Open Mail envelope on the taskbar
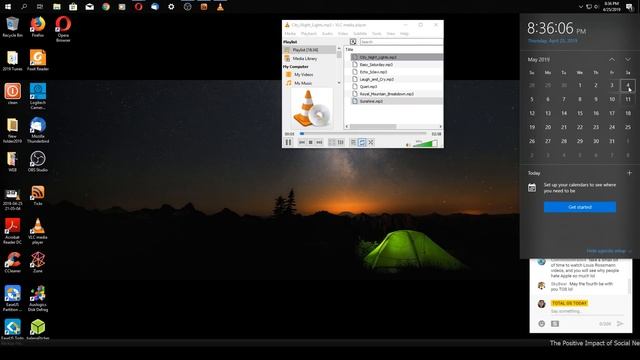Image resolution: width=640 pixels, height=360 pixels. pyautogui.click(x=89, y=7)
